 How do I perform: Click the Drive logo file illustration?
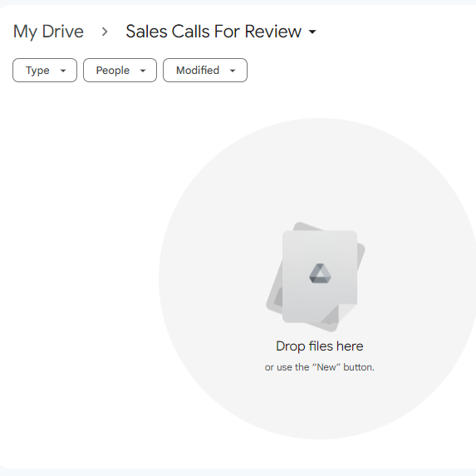316,277
